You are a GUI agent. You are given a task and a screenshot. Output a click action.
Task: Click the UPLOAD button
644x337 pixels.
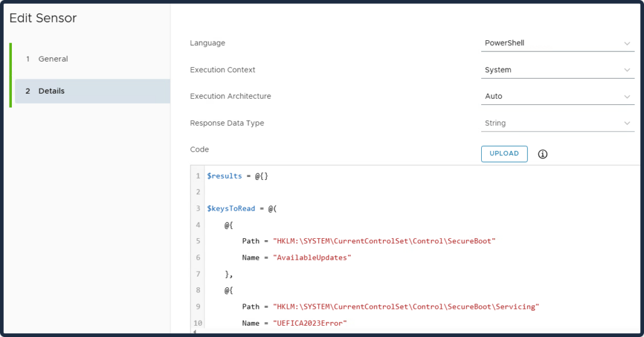coord(504,154)
